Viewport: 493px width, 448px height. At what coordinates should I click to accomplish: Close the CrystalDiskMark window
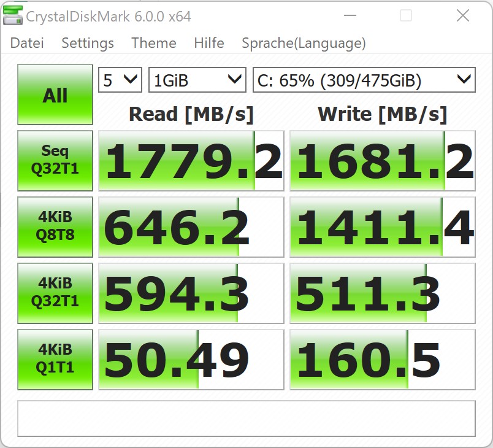[463, 15]
